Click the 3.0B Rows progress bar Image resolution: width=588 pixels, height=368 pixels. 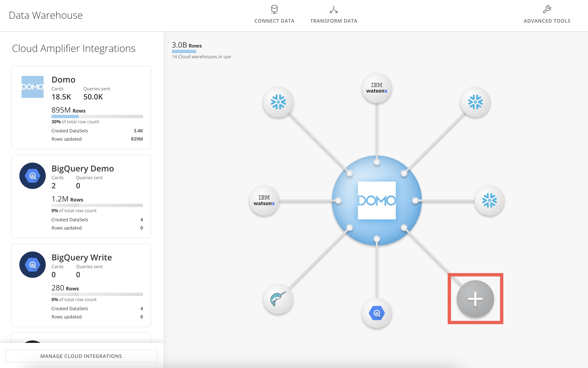[184, 51]
